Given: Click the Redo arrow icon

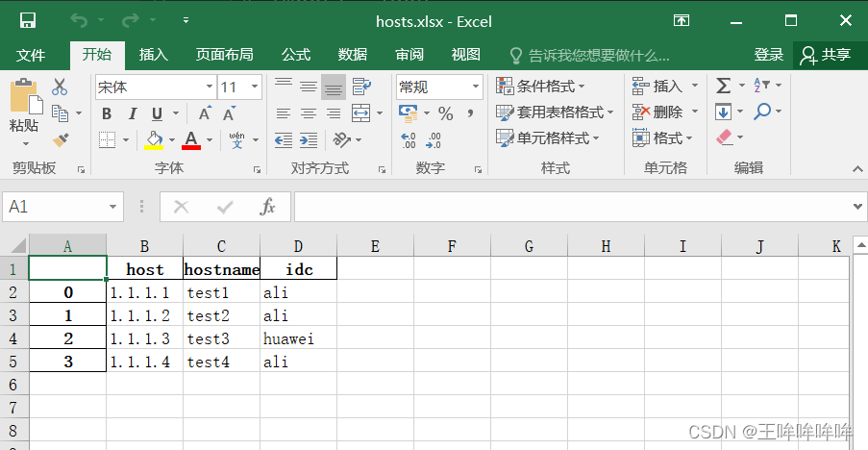Looking at the screenshot, I should click(131, 21).
